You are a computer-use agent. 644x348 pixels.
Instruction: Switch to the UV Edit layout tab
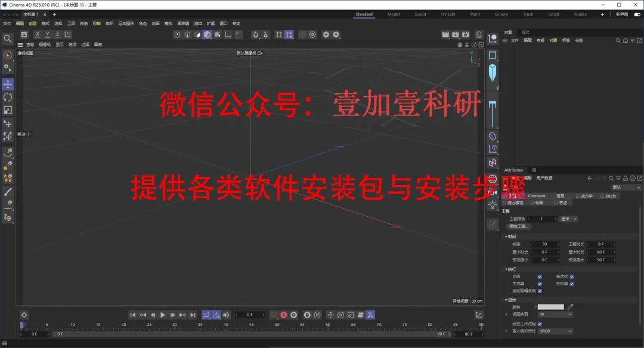pyautogui.click(x=448, y=14)
